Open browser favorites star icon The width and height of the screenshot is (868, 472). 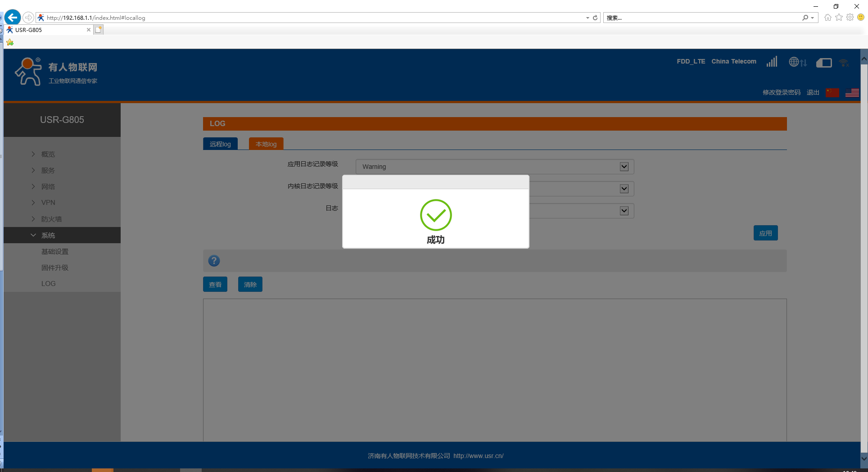[x=839, y=18]
